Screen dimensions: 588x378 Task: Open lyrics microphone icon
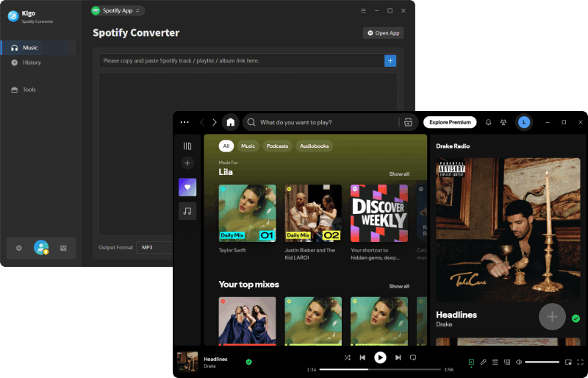[484, 363]
